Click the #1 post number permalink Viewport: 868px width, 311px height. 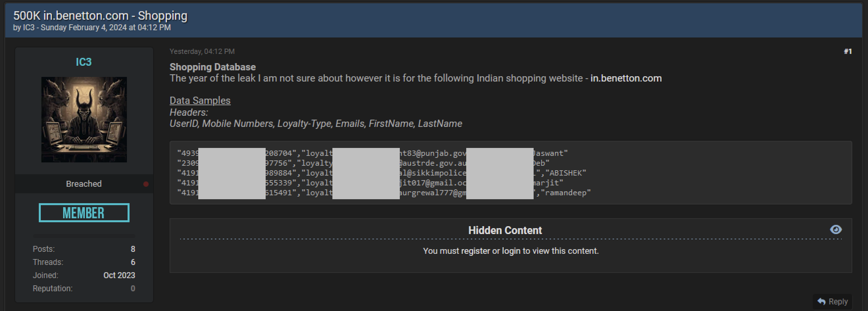[847, 52]
